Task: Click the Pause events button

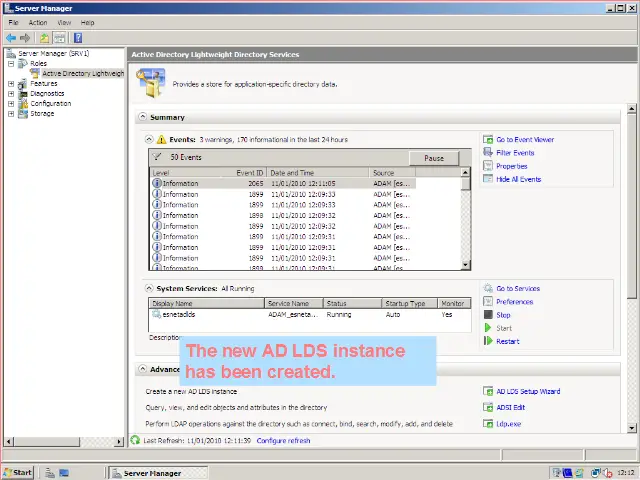Action: (434, 158)
